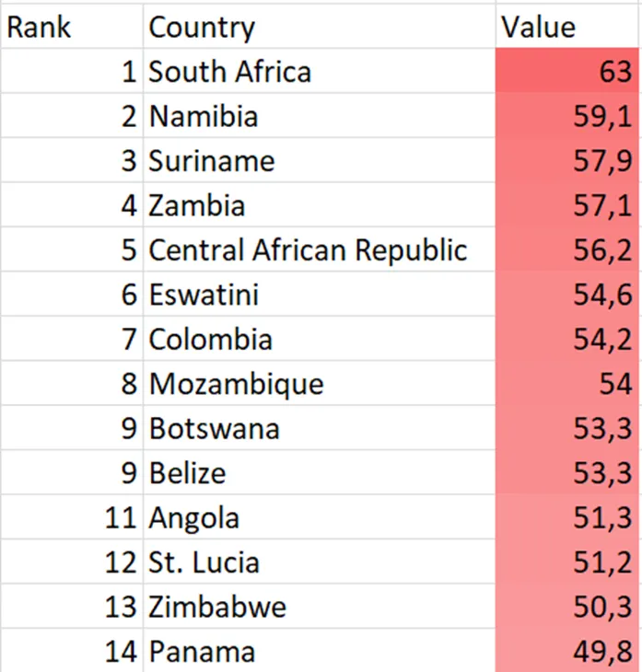Click the South Africa cell
Image resolution: width=642 pixels, height=672 pixels.
(x=319, y=71)
